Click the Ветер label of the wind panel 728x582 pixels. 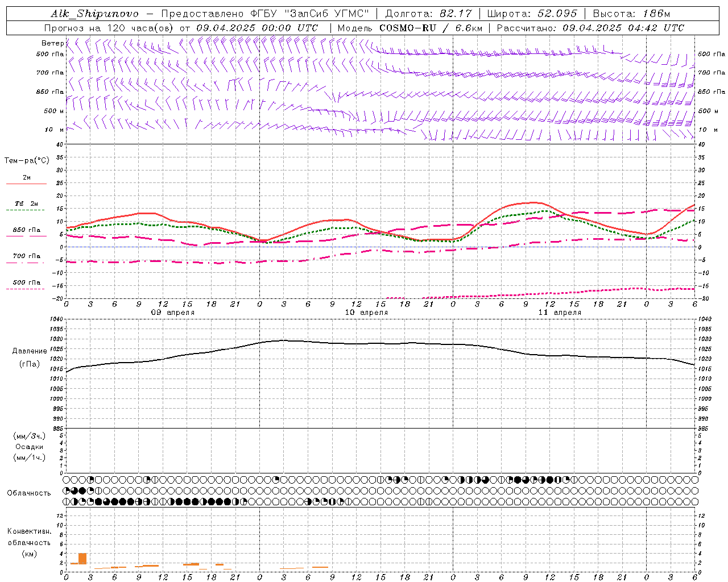(52, 43)
